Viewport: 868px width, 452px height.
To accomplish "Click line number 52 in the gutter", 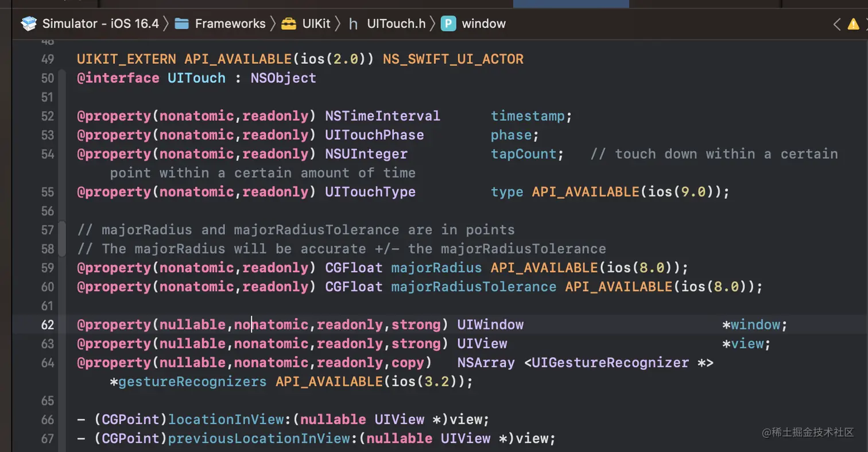I will 48,116.
